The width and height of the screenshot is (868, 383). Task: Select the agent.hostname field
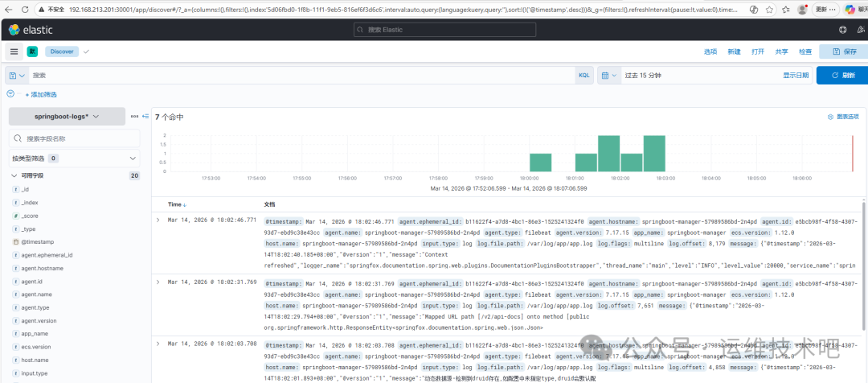click(x=42, y=268)
